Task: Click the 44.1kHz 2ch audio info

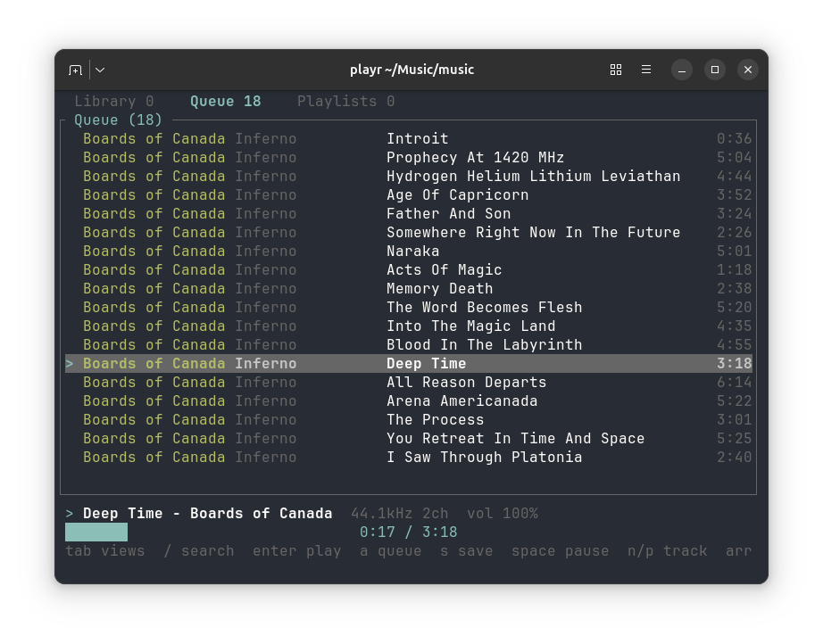Action: pos(399,514)
